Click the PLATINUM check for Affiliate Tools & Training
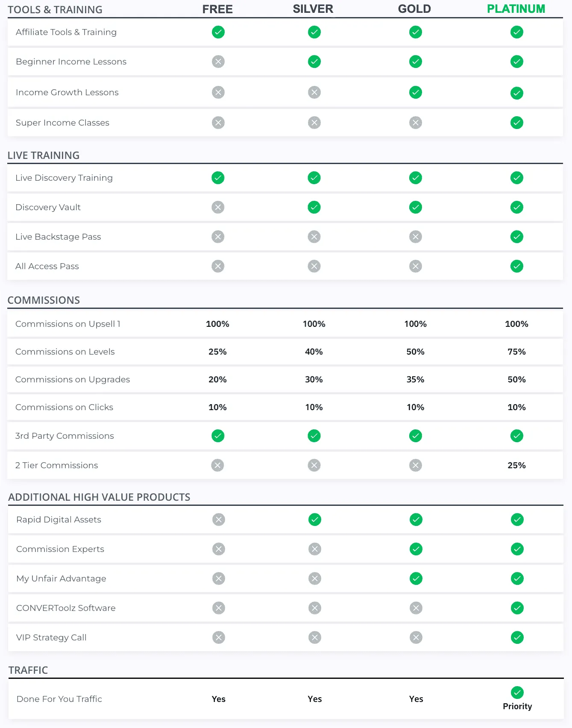This screenshot has width=572, height=728. tap(517, 32)
